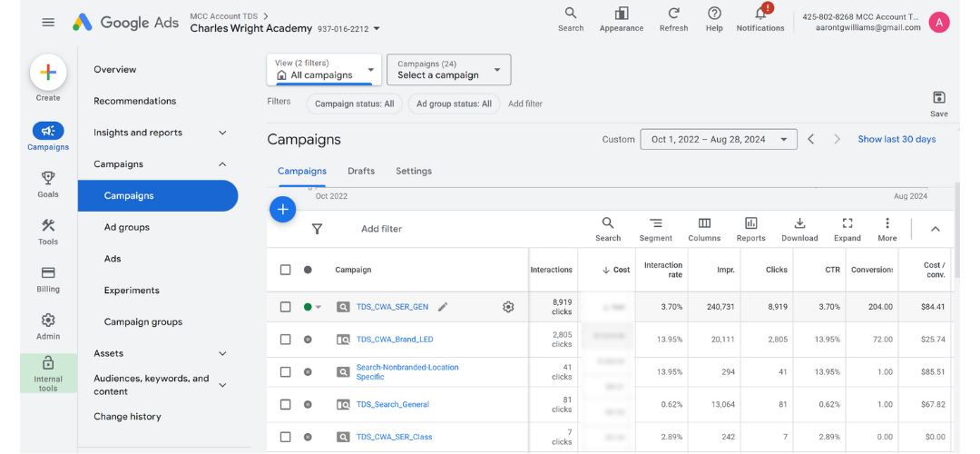
Task: Click Show last 30 days link
Action: 897,139
